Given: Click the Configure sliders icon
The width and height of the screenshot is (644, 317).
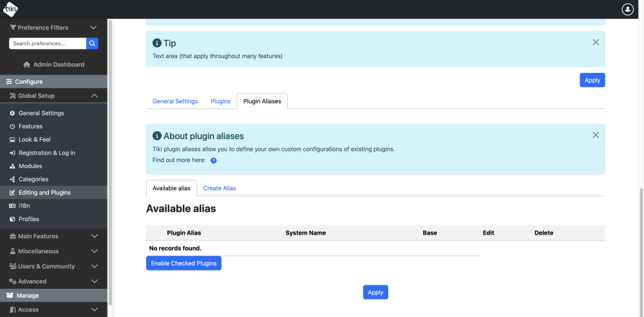Looking at the screenshot, I should click(9, 82).
